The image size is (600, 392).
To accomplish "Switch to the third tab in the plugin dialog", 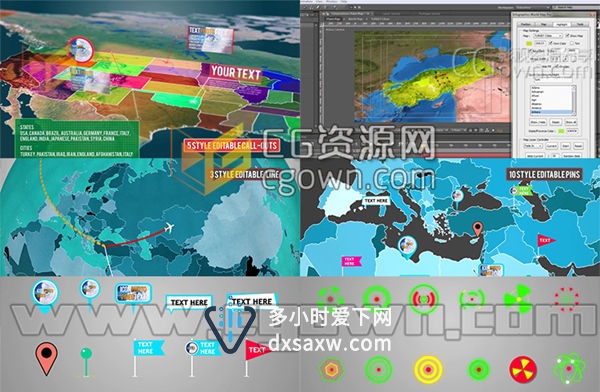I will coord(561,24).
